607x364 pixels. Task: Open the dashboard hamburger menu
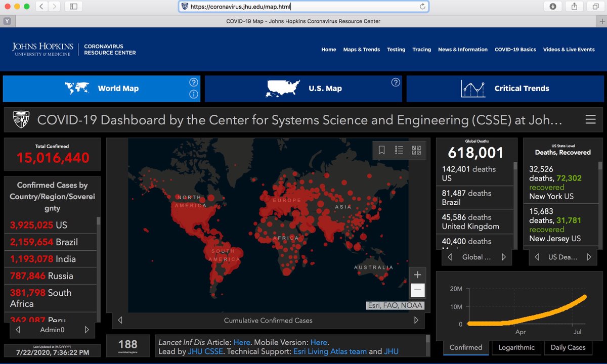(x=590, y=119)
